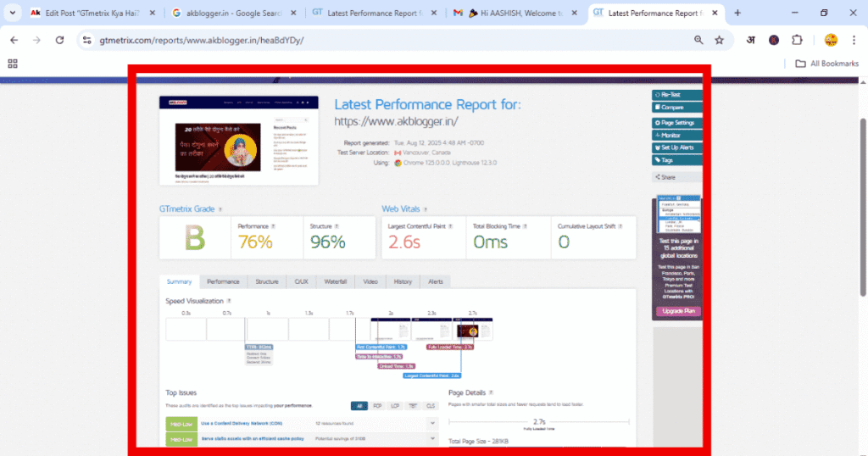
Task: Click the Re-Test button
Action: coord(676,95)
